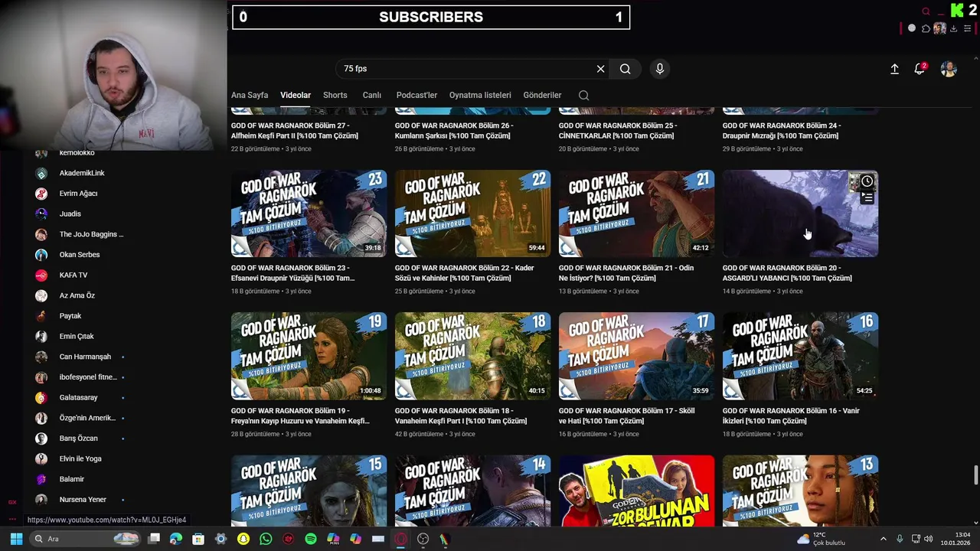980x551 pixels.
Task: Open Bölüm 25 CİNNETKARLAR title link
Action: [x=618, y=131]
